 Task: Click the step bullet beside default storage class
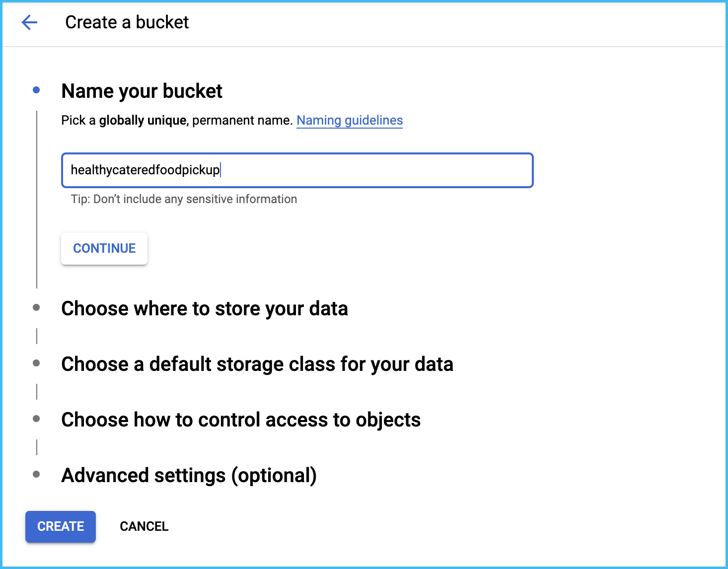(x=36, y=363)
